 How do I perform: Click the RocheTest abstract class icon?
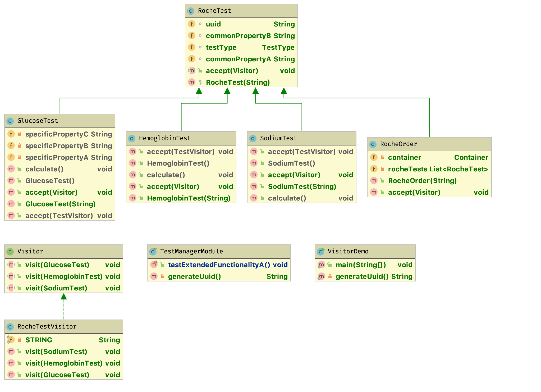(x=191, y=11)
